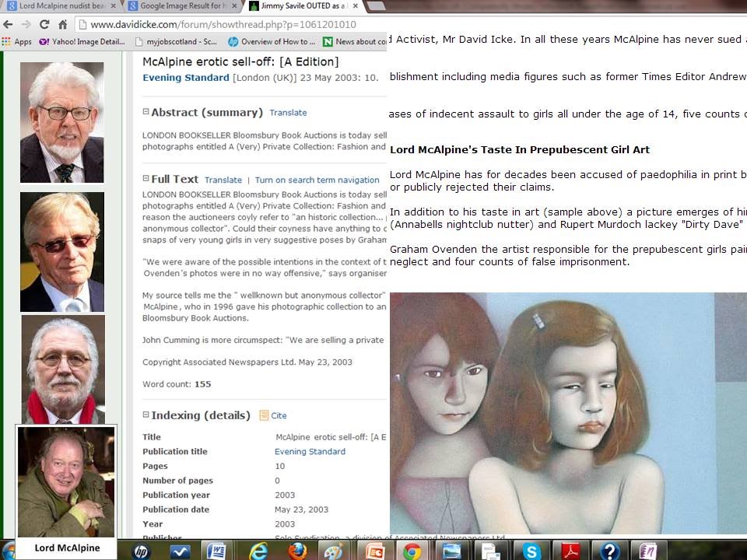Close the Lord Mcalpine nudist tab
The image size is (747, 560).
pos(113,6)
